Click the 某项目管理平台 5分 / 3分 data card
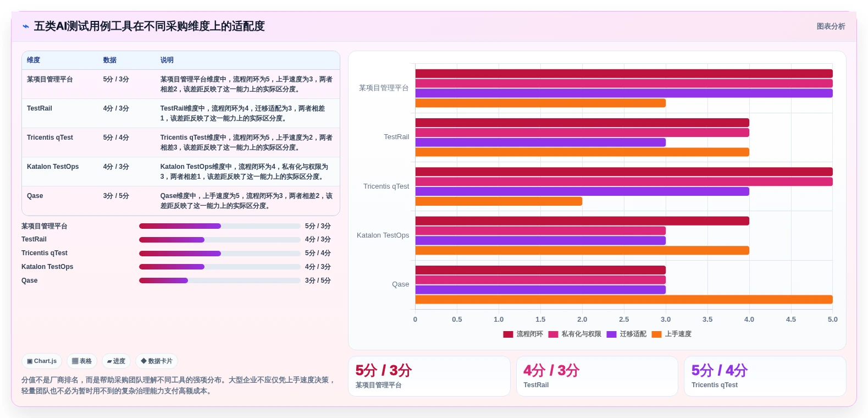The height and width of the screenshot is (418, 868). [429, 376]
